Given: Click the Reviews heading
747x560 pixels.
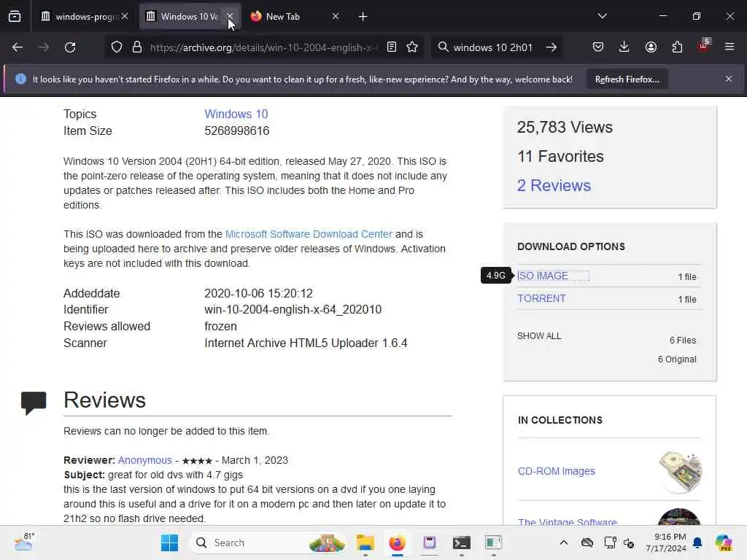Looking at the screenshot, I should coord(105,400).
